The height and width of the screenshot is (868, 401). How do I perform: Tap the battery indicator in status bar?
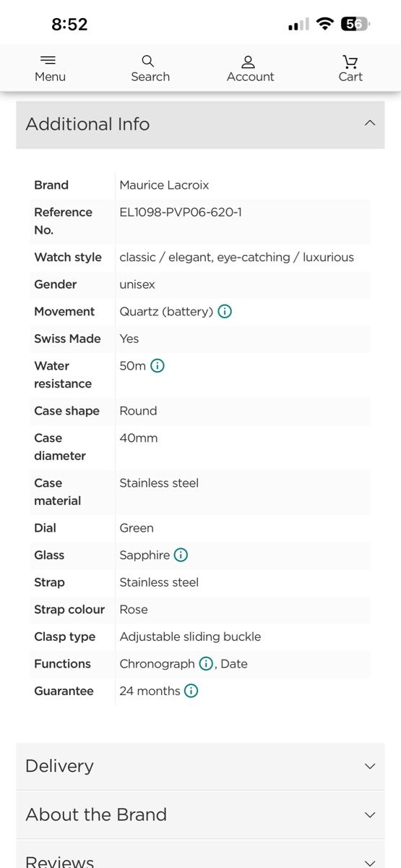[355, 24]
